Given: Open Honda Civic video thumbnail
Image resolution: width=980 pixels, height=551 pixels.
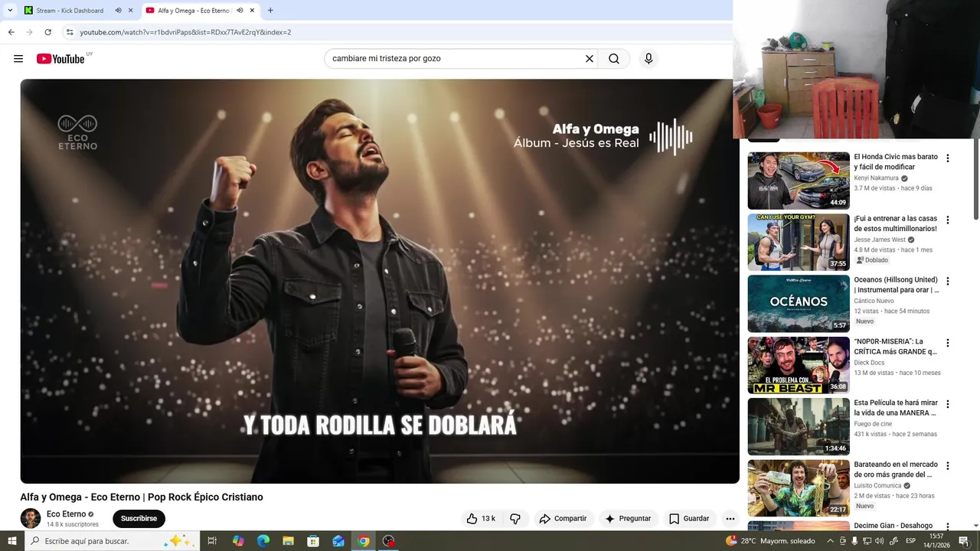Looking at the screenshot, I should (x=799, y=181).
